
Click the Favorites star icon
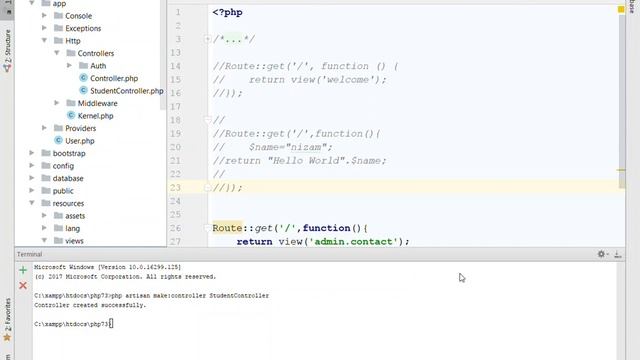tap(7, 338)
